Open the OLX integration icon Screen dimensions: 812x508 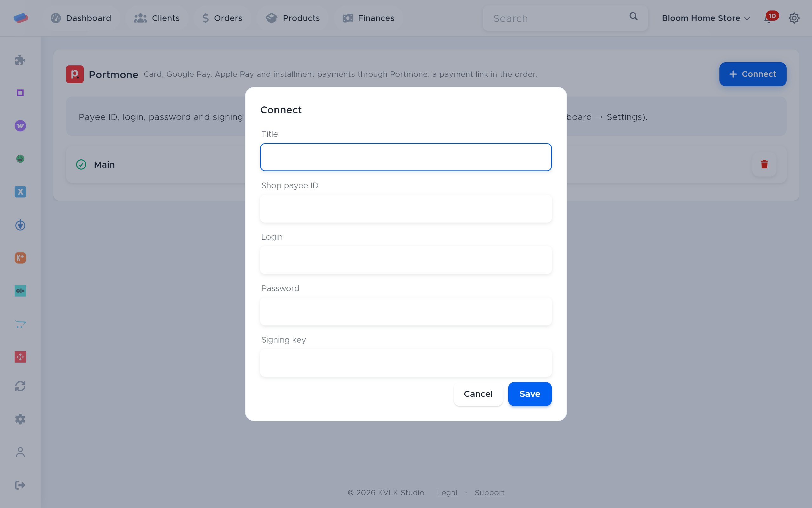tap(20, 291)
